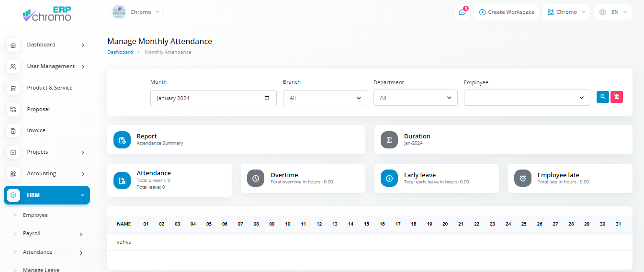This screenshot has height=272, width=644.
Task: Open the Department dropdown
Action: (x=415, y=98)
